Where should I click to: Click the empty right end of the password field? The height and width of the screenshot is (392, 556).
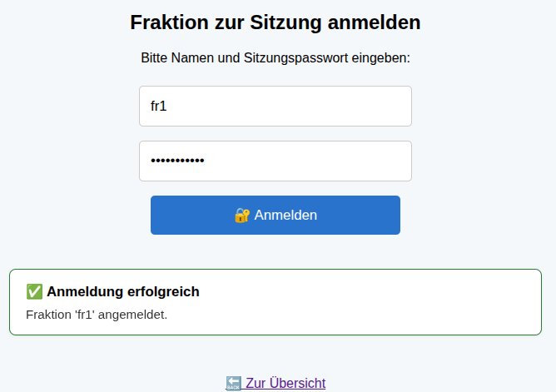[x=375, y=161]
